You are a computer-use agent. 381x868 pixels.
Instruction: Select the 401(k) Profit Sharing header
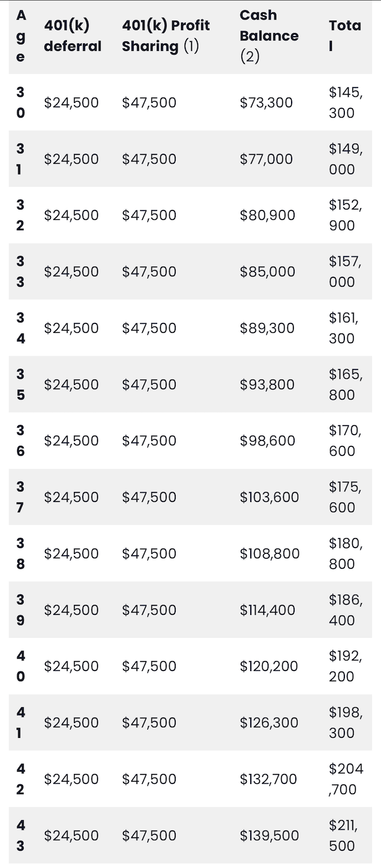click(166, 35)
